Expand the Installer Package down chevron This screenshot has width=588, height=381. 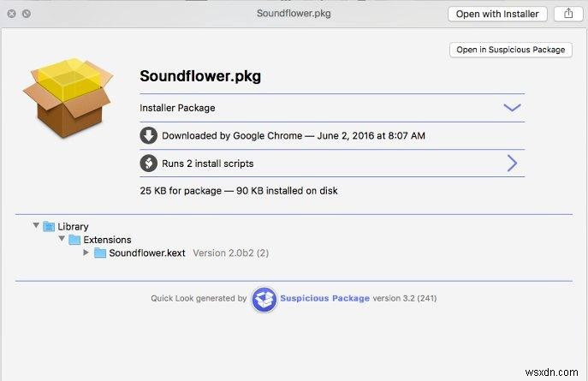[512, 108]
